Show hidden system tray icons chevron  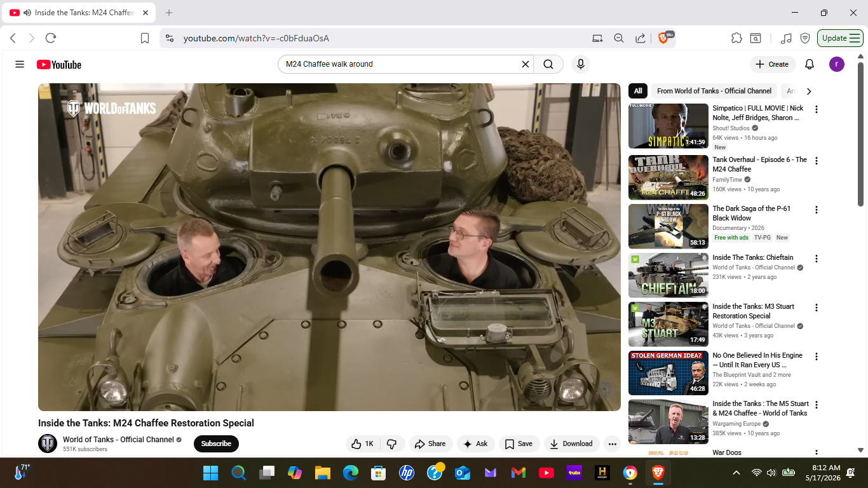[736, 473]
